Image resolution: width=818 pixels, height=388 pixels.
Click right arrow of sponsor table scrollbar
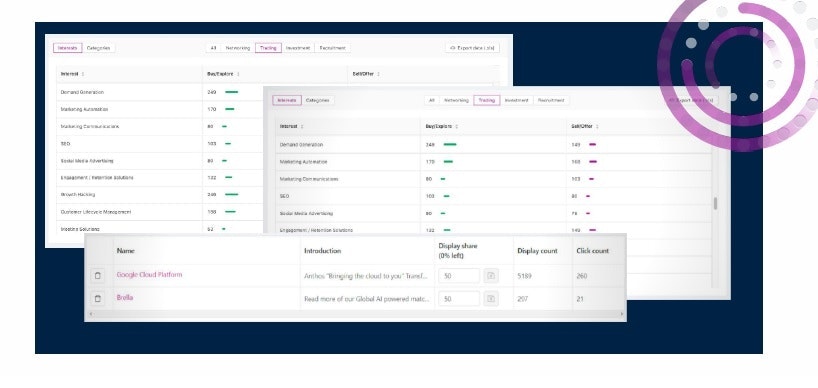pos(621,314)
